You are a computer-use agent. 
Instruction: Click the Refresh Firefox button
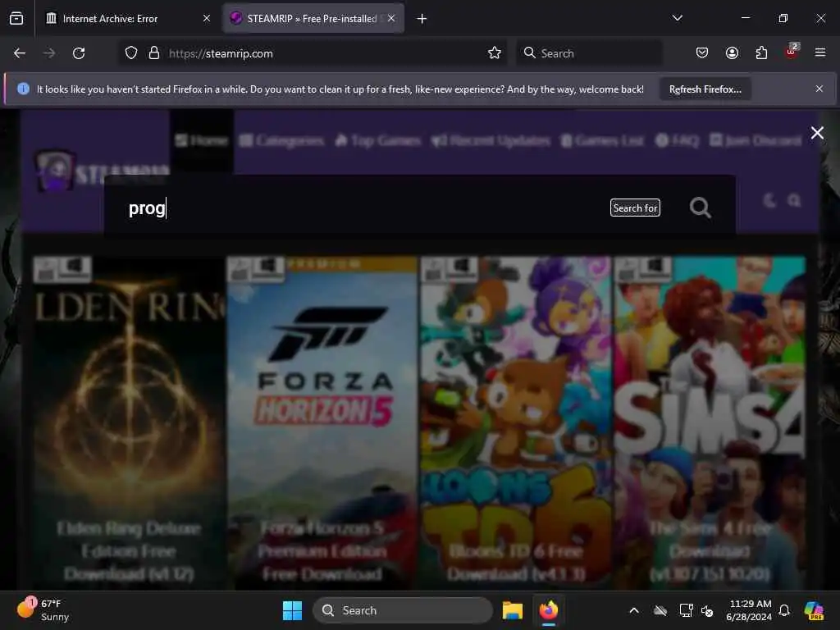[x=705, y=89]
